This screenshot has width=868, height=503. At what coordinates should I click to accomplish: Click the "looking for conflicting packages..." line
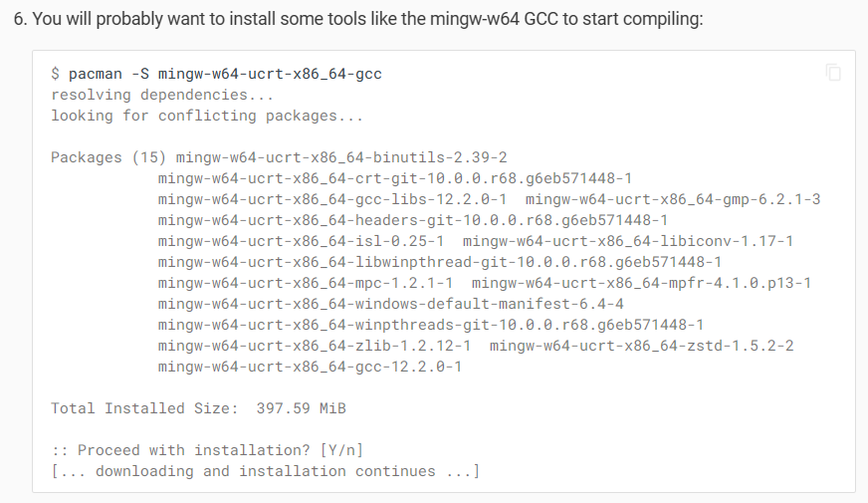(x=207, y=116)
